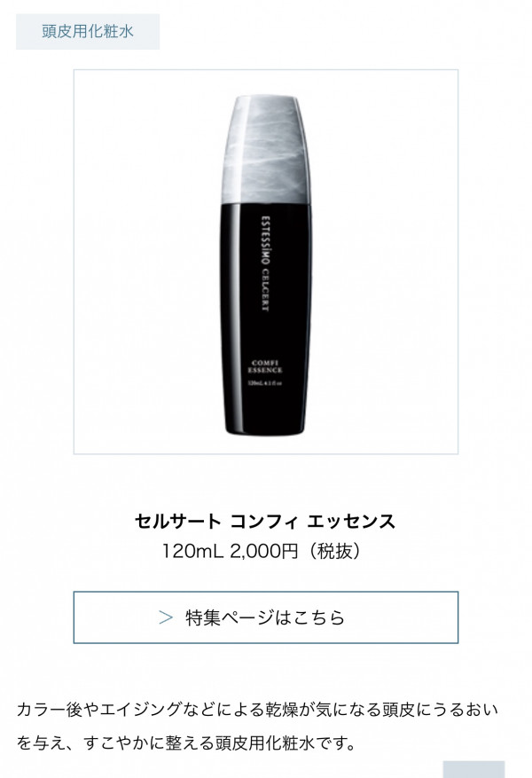This screenshot has width=532, height=778.
Task: Tap the gray box at bottom right corner
Action: pyautogui.click(x=473, y=769)
